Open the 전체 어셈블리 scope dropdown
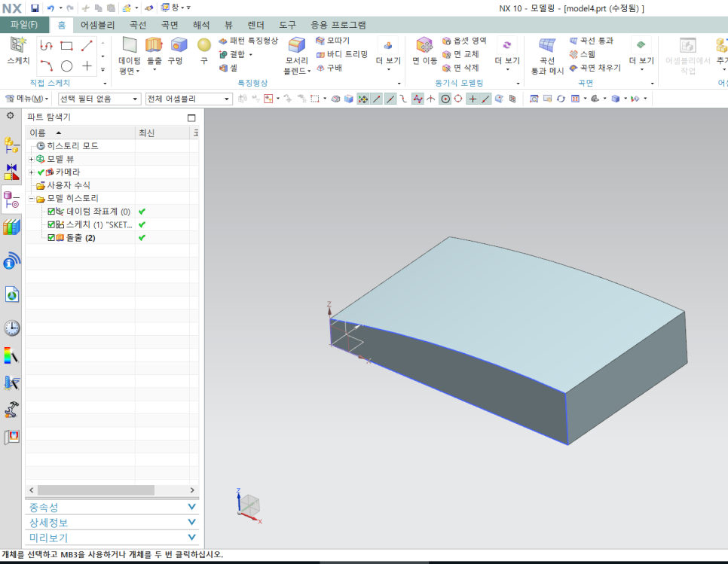Viewport: 728px width, 564px height. (x=189, y=99)
